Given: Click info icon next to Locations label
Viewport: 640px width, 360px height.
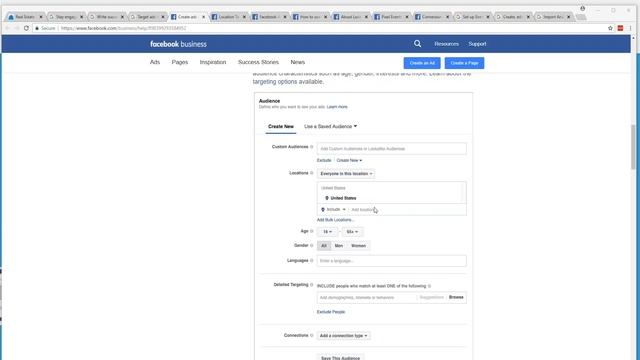Looking at the screenshot, I should point(312,173).
